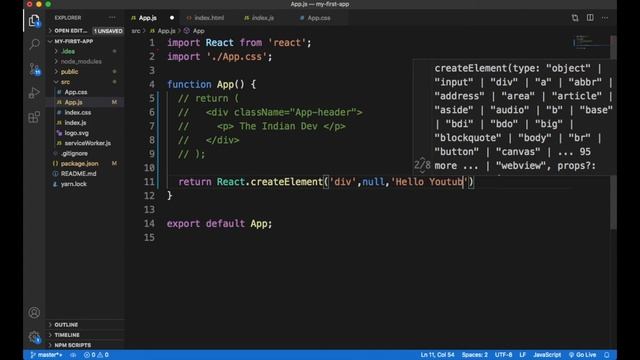Open yarn.lock in the file tree
640x360 pixels.
[x=73, y=184]
